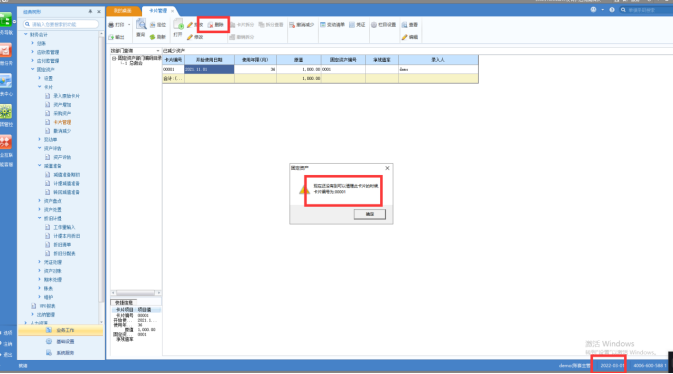The width and height of the screenshot is (673, 374).
Task: Click the 拆分查看 split view tool
Action: [271, 25]
